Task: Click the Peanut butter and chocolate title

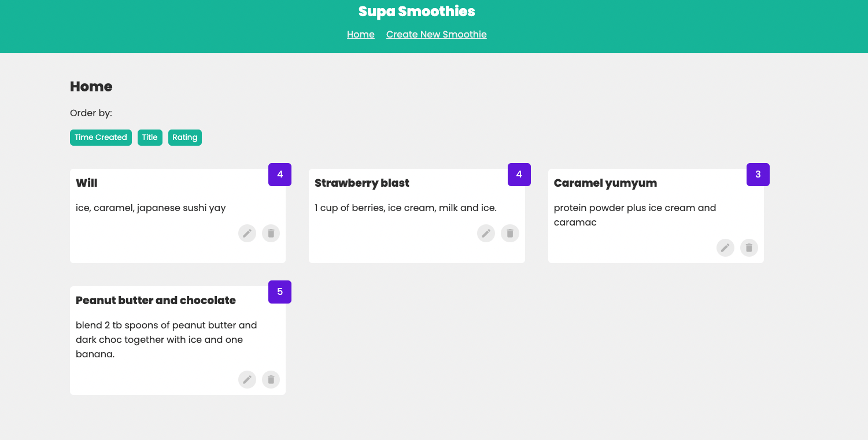Action: [x=156, y=301]
